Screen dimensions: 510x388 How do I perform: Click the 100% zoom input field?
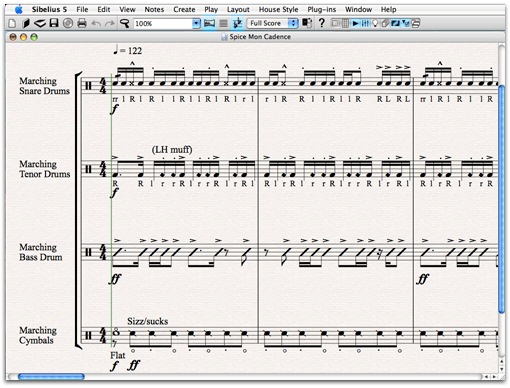tap(163, 23)
